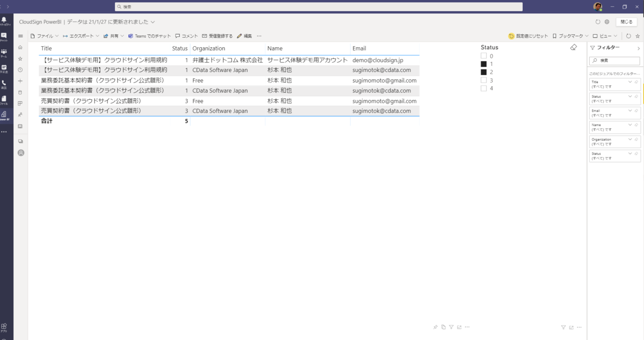Toggle the Power BI hamburger navigation menu
The height and width of the screenshot is (340, 644).
click(x=20, y=36)
